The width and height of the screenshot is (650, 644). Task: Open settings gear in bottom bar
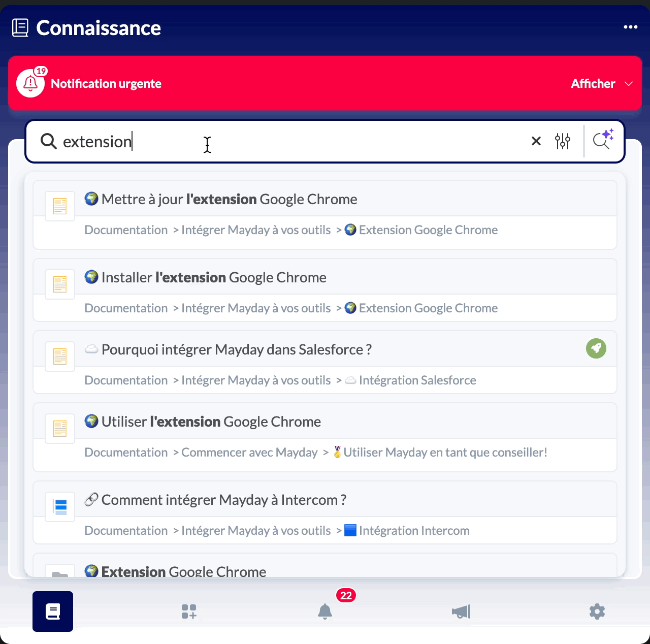pos(597,611)
